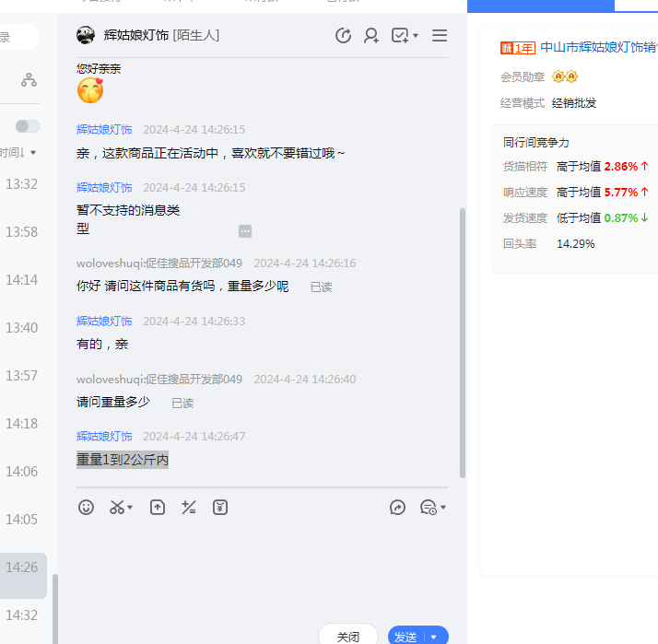Click message 你好 请问这件商品有货吗

pyautogui.click(x=182, y=287)
